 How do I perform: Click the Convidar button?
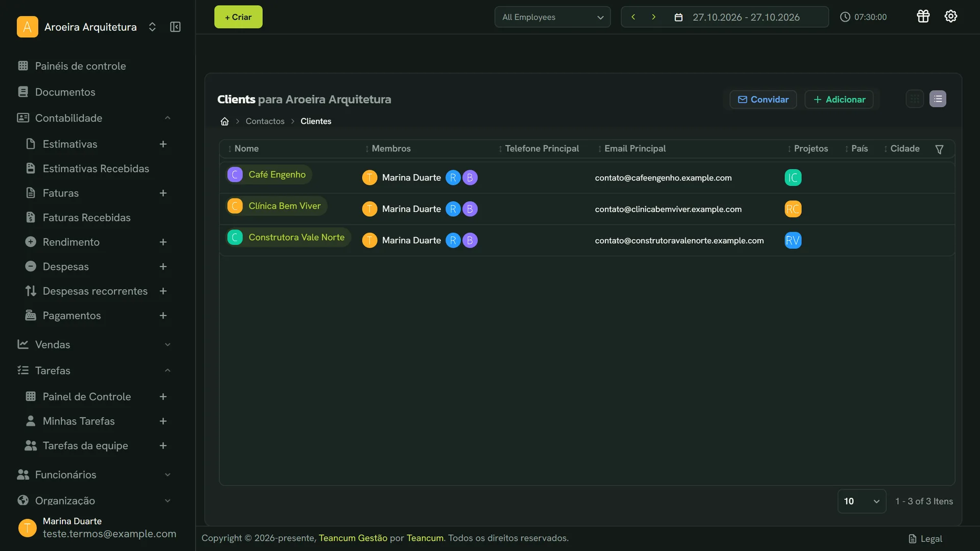coord(763,99)
